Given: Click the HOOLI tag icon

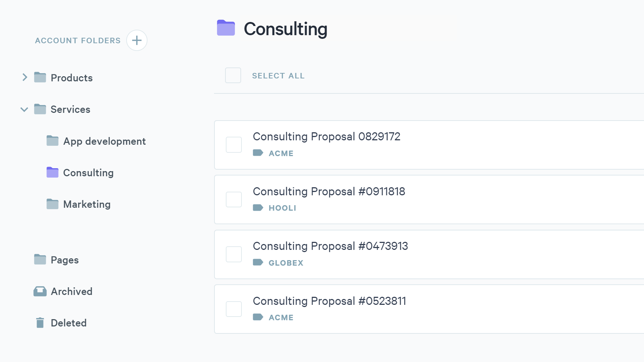Looking at the screenshot, I should pyautogui.click(x=258, y=208).
